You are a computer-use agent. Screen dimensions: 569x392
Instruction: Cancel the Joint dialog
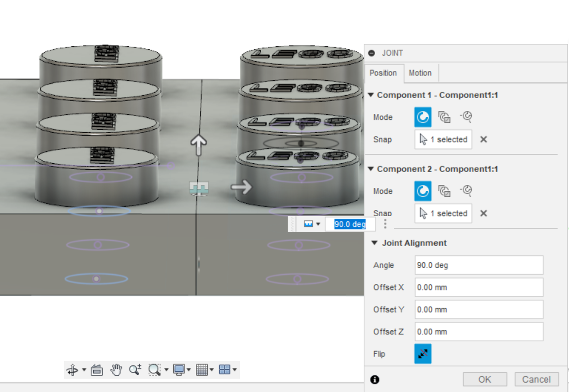[536, 379]
